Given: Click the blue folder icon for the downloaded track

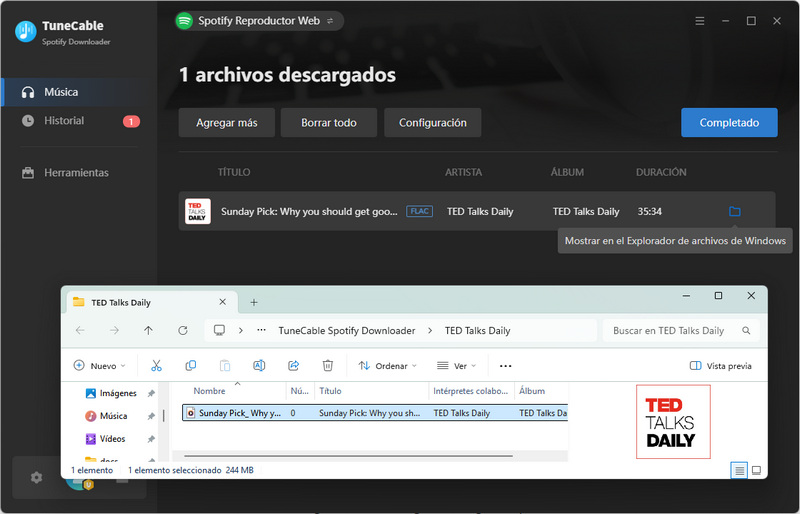Looking at the screenshot, I should pyautogui.click(x=735, y=211).
